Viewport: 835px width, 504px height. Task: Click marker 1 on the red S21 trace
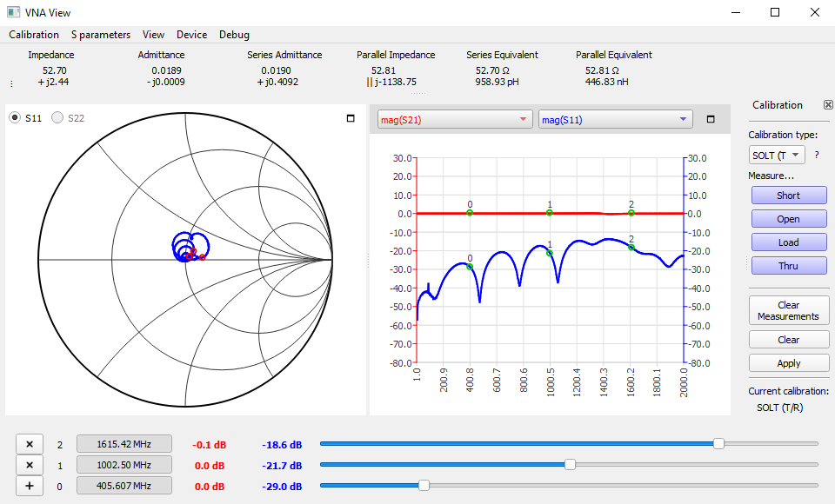point(550,213)
